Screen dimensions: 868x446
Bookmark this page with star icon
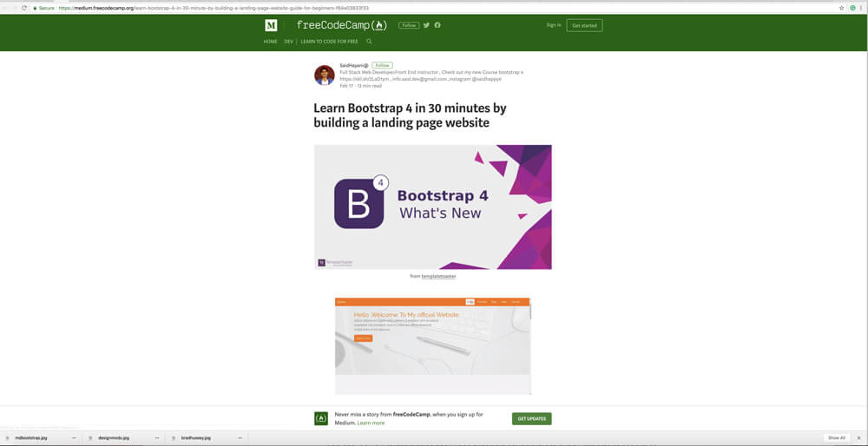(x=841, y=9)
